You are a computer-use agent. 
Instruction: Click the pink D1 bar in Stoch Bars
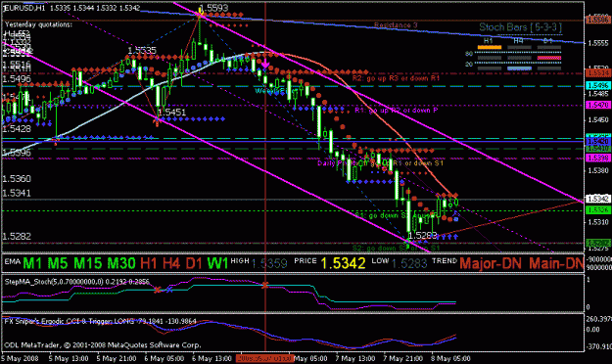[x=549, y=58]
